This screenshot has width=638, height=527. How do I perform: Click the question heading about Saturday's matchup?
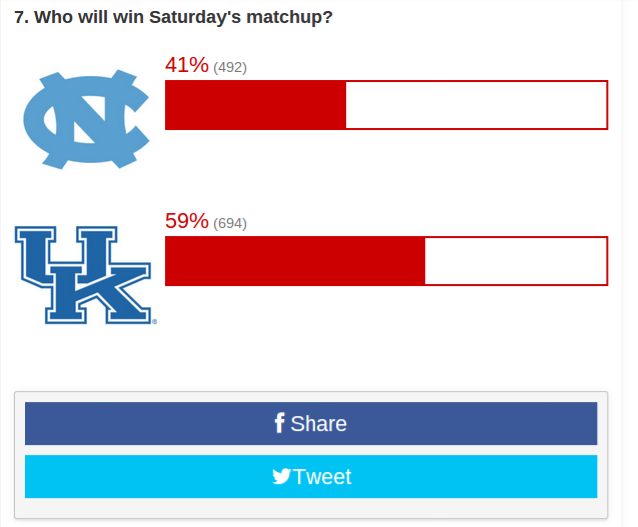click(x=173, y=17)
